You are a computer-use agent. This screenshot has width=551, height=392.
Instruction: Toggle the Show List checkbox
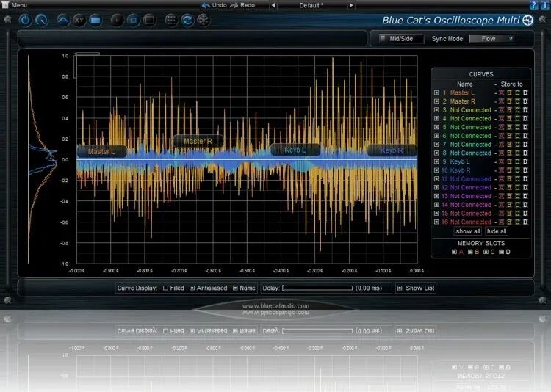[x=400, y=288]
